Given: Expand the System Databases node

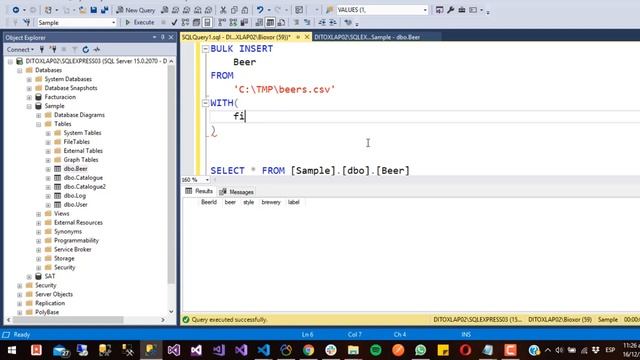Looking at the screenshot, I should click(29, 79).
